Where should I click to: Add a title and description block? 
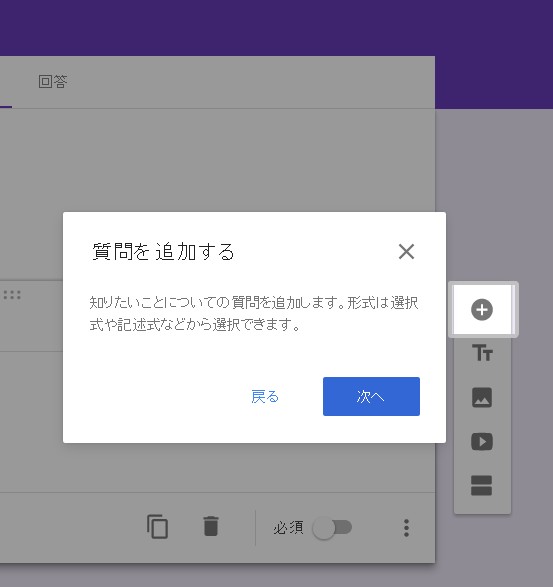click(x=482, y=353)
